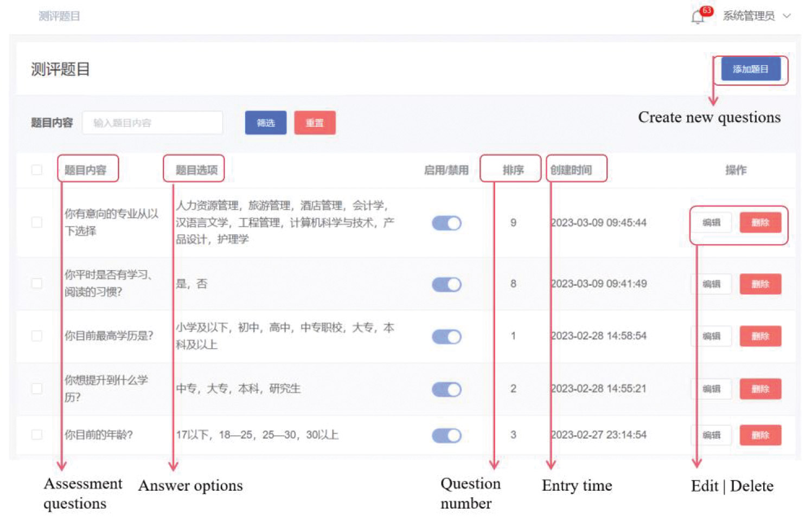Screen dimensions: 812x520
Task: Click 删除 for the 2023-02-28 14:58:54 row
Action: [x=760, y=336]
